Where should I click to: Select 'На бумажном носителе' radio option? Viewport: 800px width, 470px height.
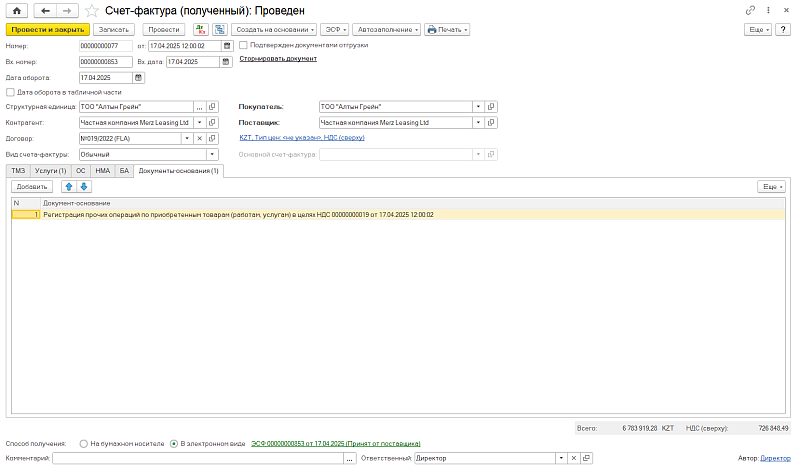[x=84, y=444]
